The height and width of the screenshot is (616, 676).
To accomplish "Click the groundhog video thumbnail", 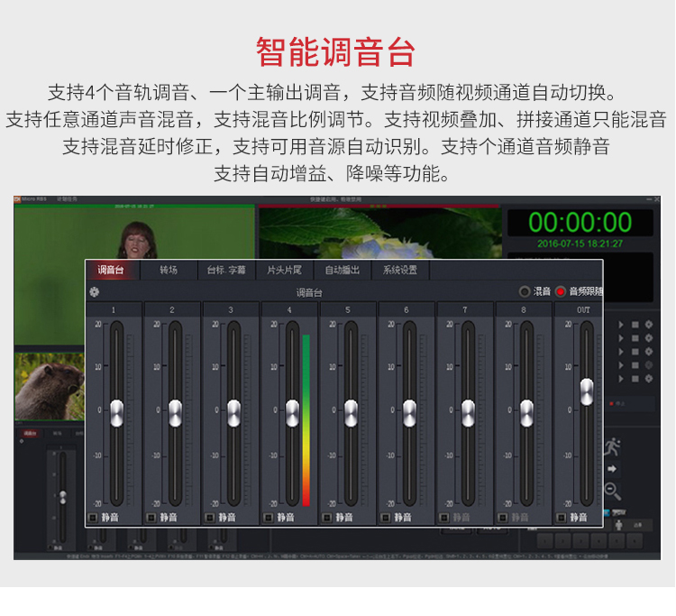I will (50, 386).
